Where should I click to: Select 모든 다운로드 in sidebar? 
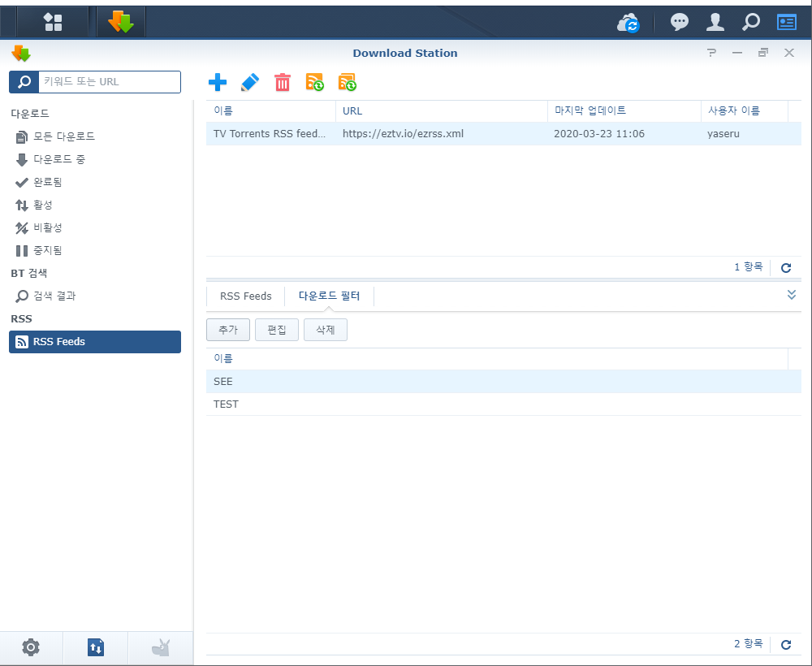95,136
